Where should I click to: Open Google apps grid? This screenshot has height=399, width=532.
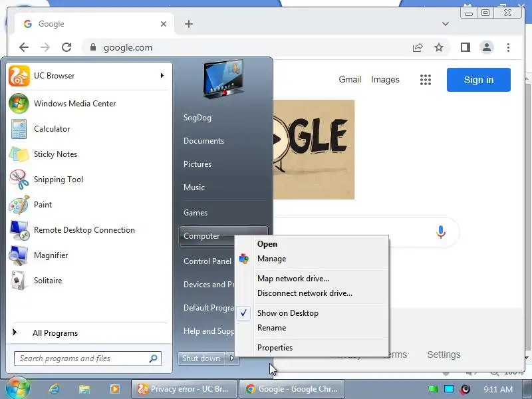pos(426,80)
